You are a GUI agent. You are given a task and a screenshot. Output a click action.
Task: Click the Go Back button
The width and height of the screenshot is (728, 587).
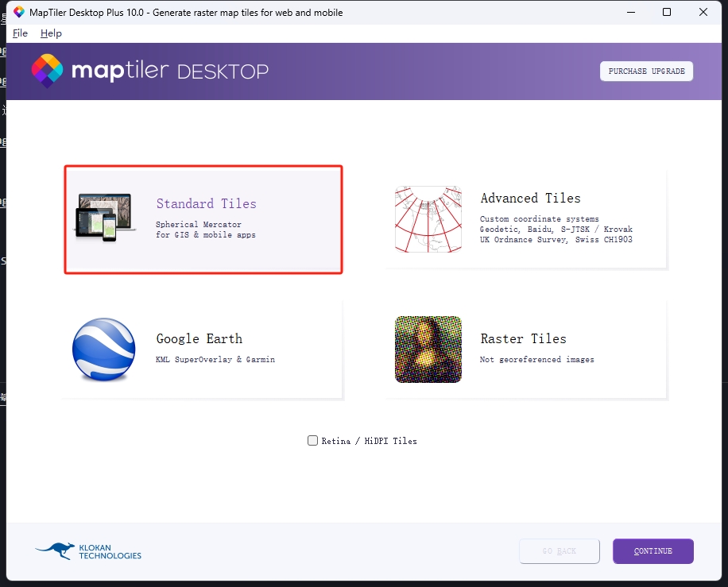(559, 550)
